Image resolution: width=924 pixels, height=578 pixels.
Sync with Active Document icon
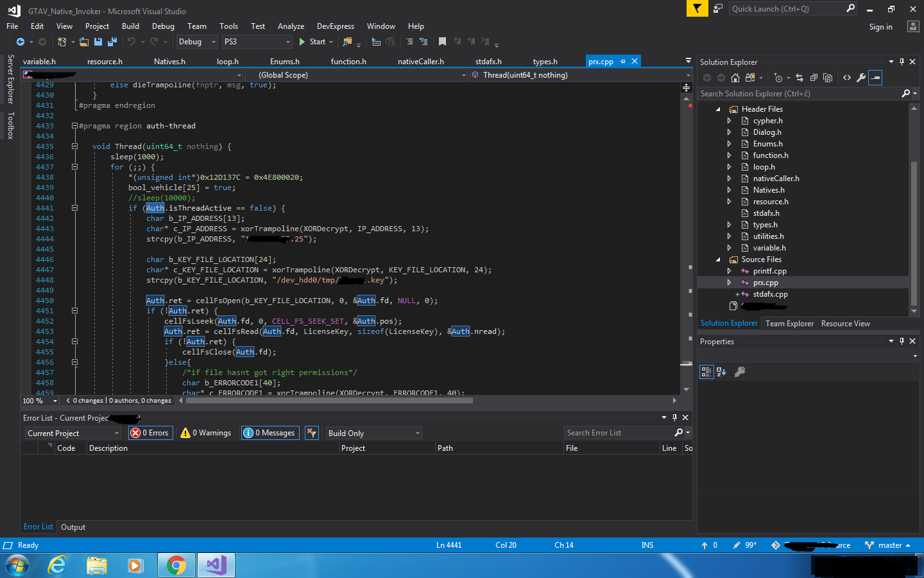pyautogui.click(x=800, y=78)
